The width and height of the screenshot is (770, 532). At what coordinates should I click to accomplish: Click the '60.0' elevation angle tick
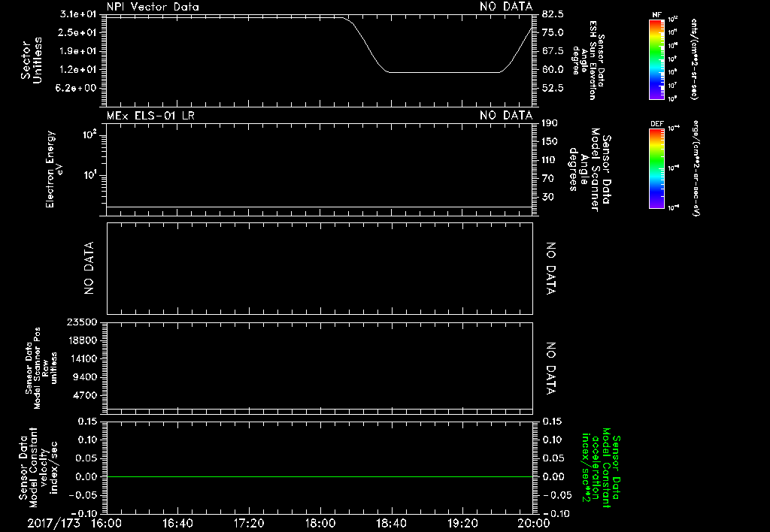pyautogui.click(x=553, y=69)
